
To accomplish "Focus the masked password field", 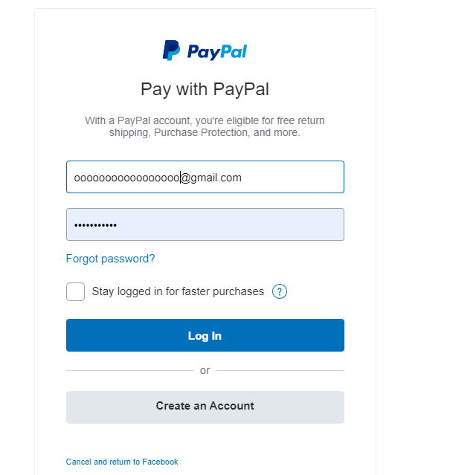I will 205,224.
